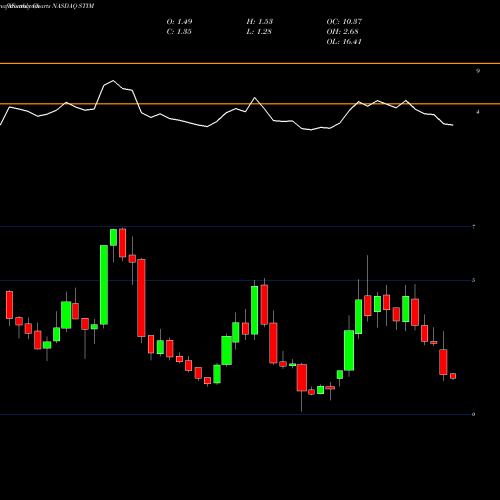The height and width of the screenshot is (500, 500).
Task: Click the last red candle on the chart
Action: click(453, 376)
